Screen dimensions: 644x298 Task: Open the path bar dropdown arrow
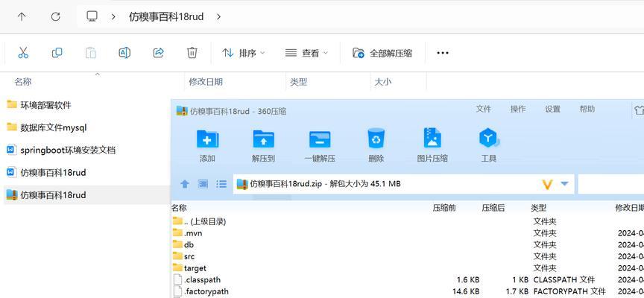coord(565,183)
